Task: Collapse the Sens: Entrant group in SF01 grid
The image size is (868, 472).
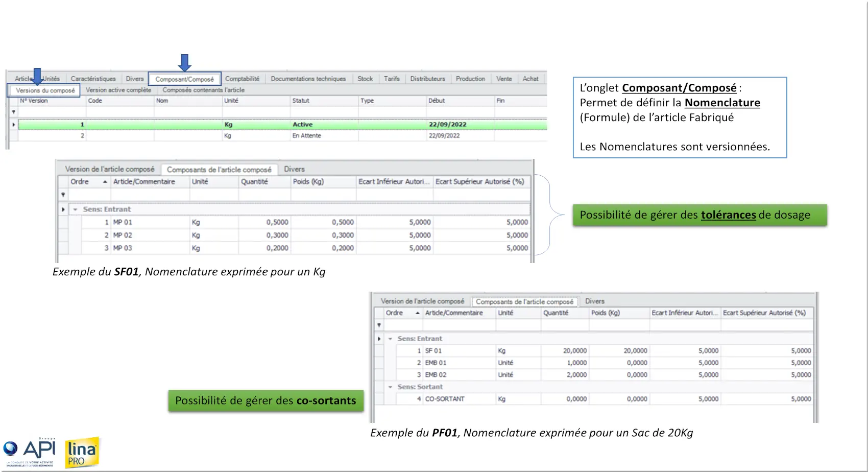Action: pyautogui.click(x=75, y=209)
